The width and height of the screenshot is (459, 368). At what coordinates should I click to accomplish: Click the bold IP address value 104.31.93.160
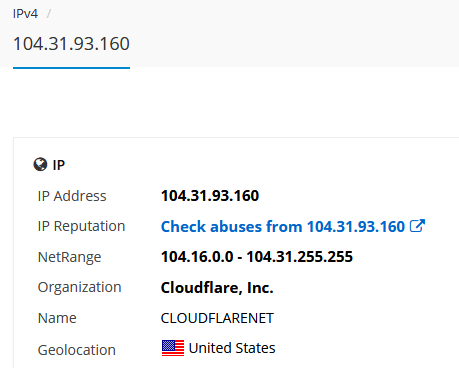[x=210, y=196]
